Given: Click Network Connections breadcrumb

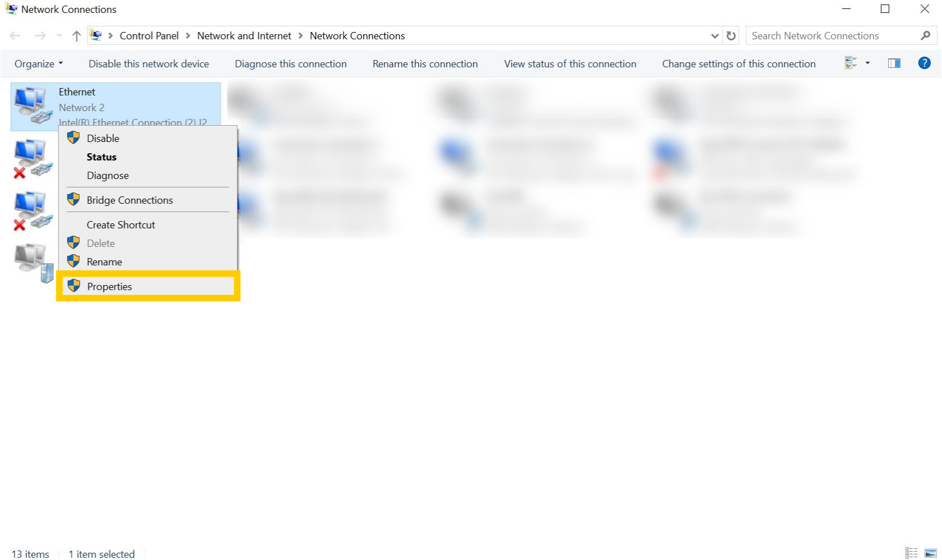Looking at the screenshot, I should pyautogui.click(x=357, y=36).
